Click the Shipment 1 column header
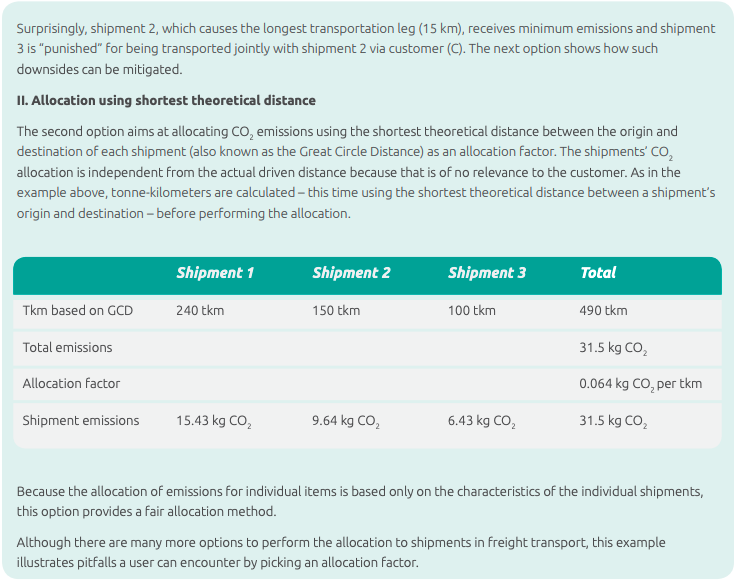This screenshot has height=583, width=736. coord(215,273)
